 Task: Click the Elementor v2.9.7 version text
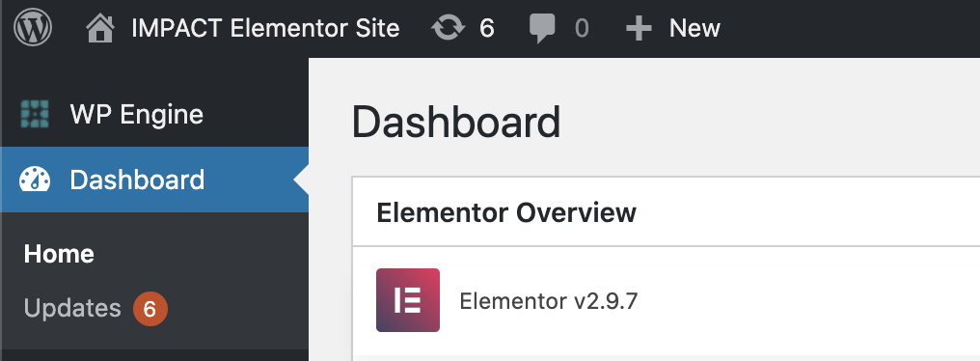click(x=548, y=301)
